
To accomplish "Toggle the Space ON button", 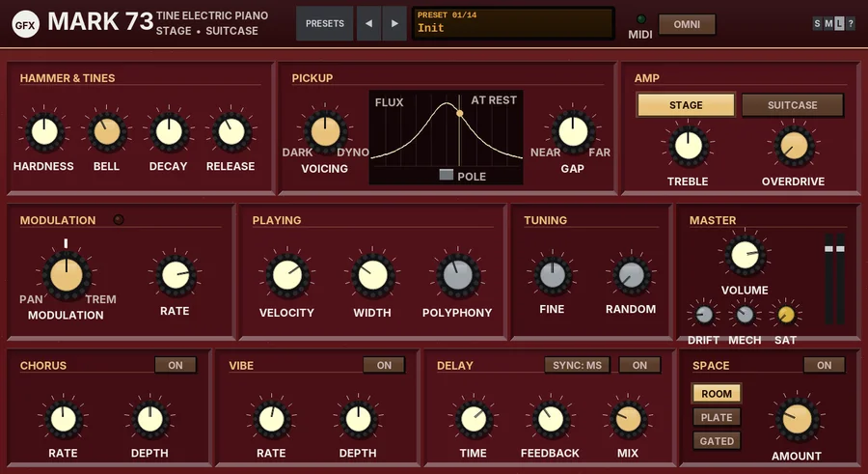I will click(x=825, y=365).
